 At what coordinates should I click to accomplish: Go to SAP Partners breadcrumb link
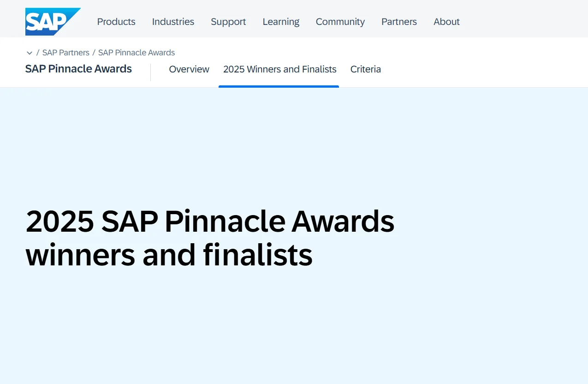pos(66,53)
